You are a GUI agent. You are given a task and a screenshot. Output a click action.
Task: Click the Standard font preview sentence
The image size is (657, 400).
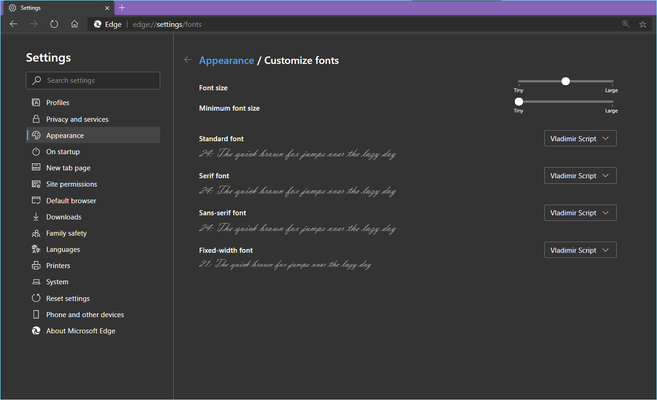point(297,154)
